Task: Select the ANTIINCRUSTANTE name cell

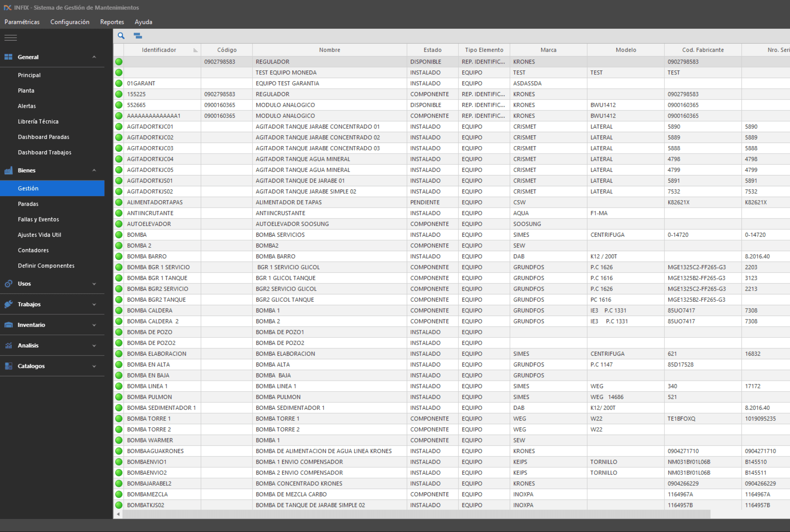Action: pyautogui.click(x=330, y=213)
